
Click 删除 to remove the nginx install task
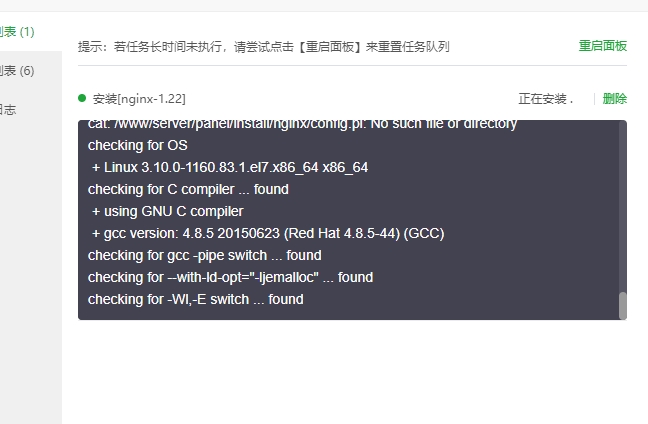[615, 99]
